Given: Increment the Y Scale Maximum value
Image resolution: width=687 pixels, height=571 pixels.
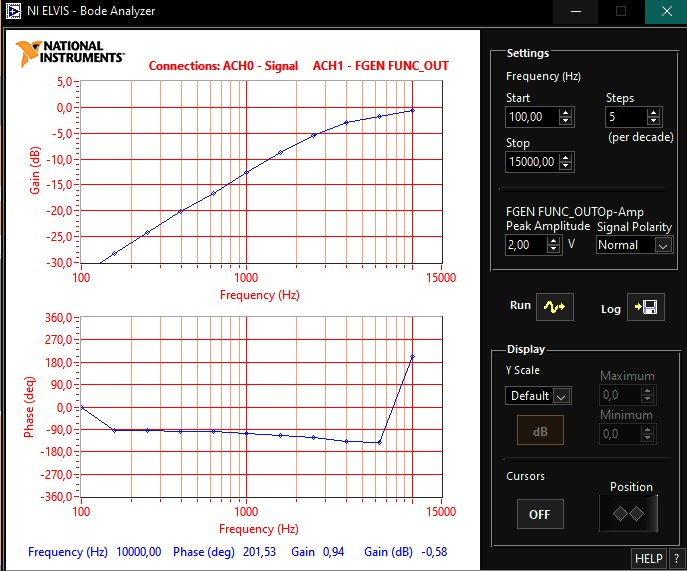Looking at the screenshot, I should [647, 391].
